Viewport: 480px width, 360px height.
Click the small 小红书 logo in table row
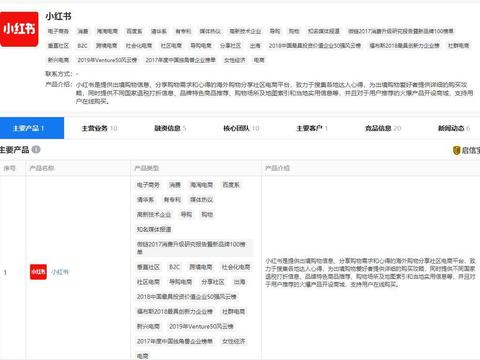pos(38,272)
